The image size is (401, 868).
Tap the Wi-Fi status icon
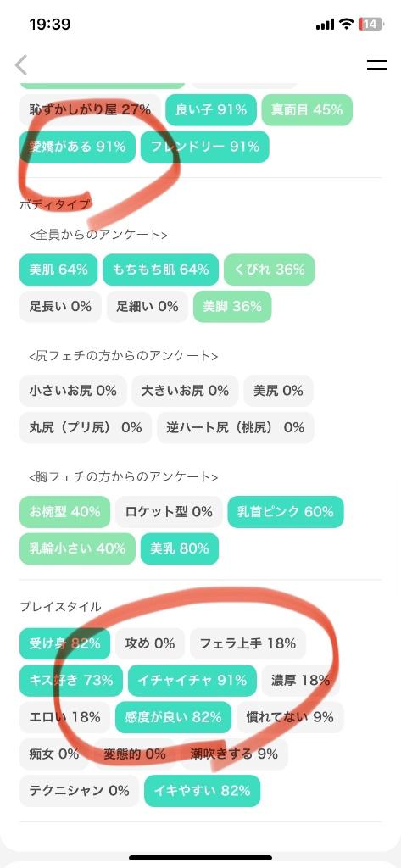pos(347,24)
